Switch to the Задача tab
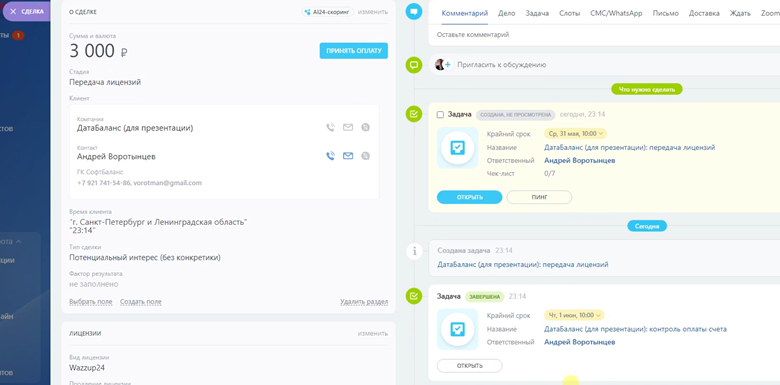Viewport: 780px width, 385px height. click(537, 13)
